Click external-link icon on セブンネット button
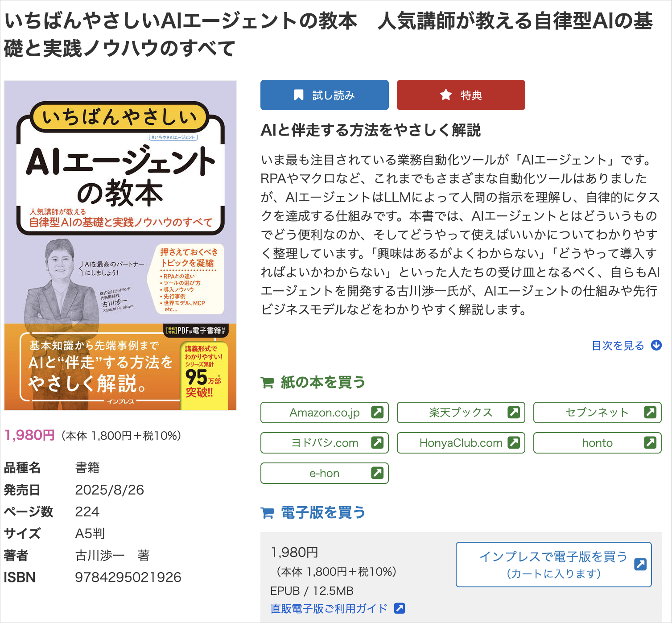672x623 pixels. point(650,412)
